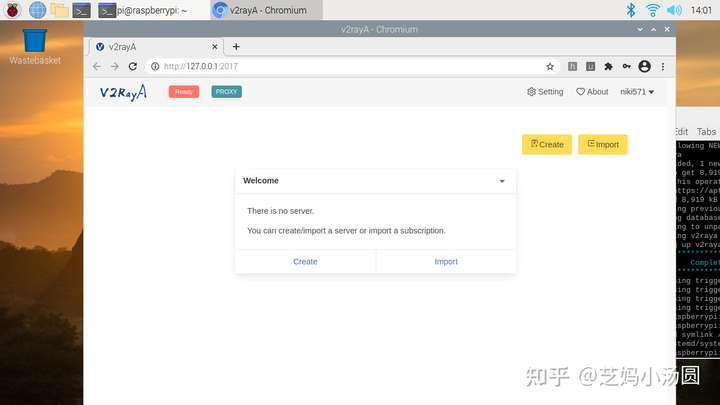Viewport: 720px width, 405px height.
Task: Click the 14:01 clock
Action: pos(701,10)
